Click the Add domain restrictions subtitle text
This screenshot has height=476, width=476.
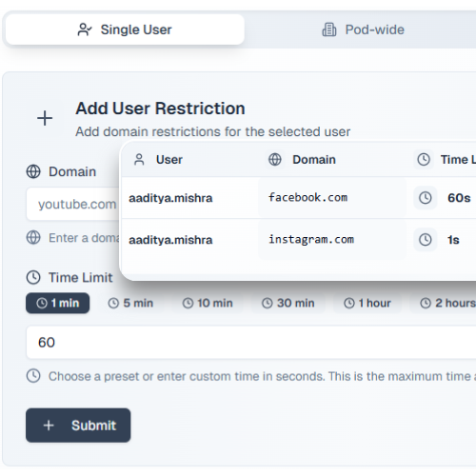[x=213, y=131]
